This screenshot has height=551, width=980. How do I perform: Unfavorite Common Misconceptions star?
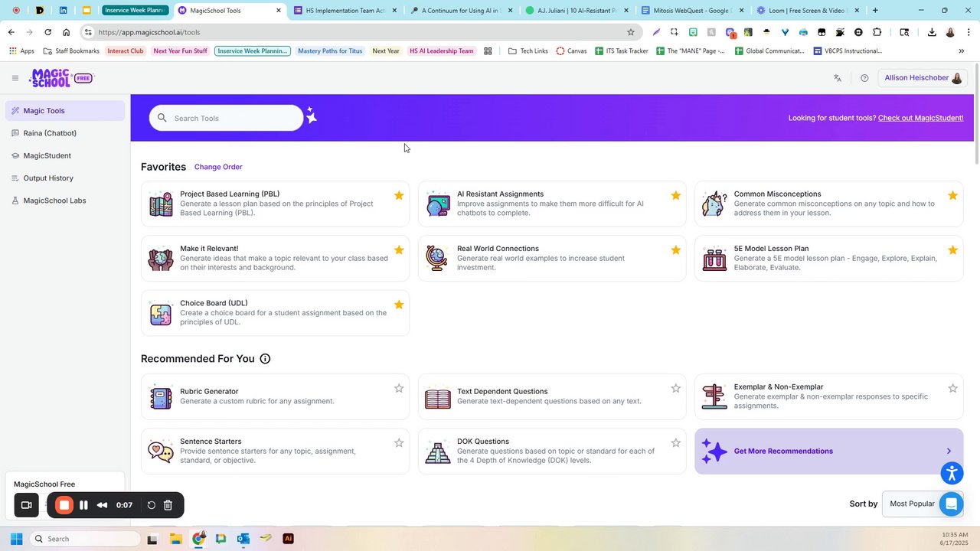point(952,195)
